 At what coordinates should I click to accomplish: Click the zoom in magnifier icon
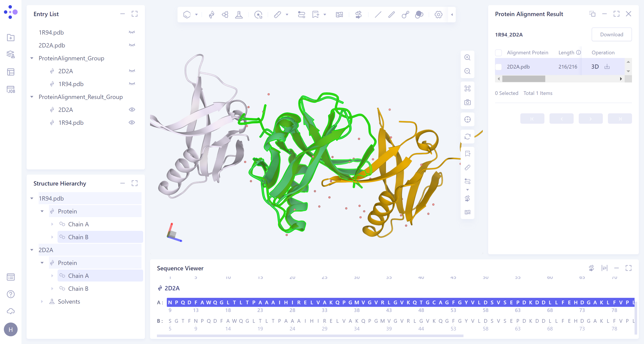[x=467, y=58]
